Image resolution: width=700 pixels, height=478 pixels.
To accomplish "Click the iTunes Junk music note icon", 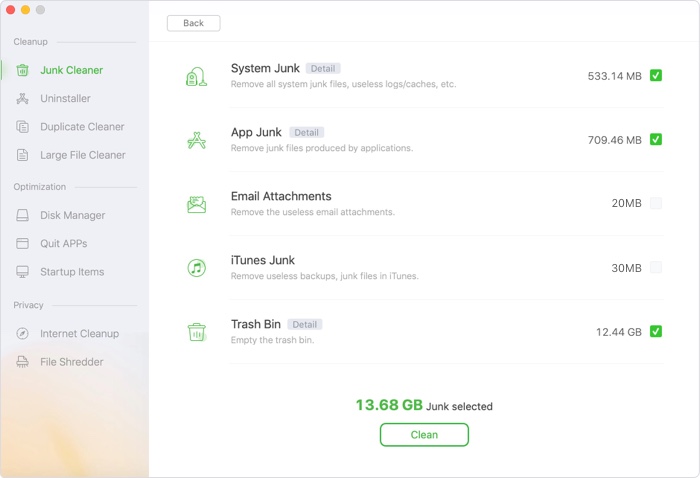I will click(x=196, y=268).
